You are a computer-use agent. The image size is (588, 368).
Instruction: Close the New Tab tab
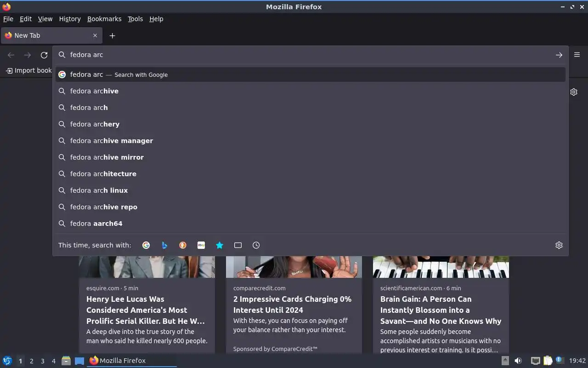click(95, 35)
